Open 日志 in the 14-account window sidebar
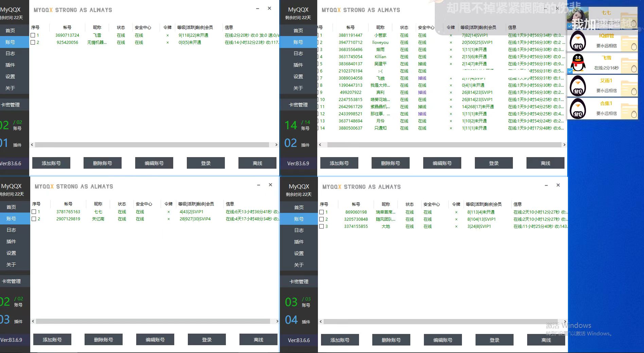This screenshot has width=644, height=353. 298,54
